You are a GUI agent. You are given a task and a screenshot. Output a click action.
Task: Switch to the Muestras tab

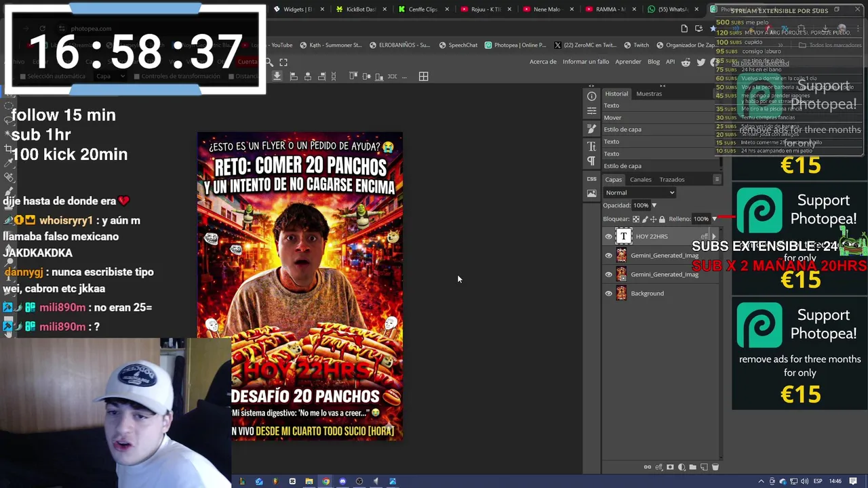tap(649, 94)
